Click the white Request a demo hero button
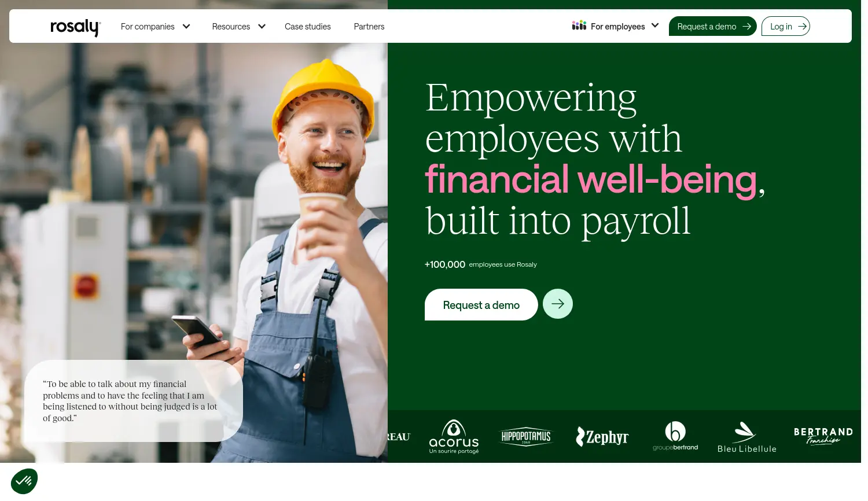 click(481, 305)
